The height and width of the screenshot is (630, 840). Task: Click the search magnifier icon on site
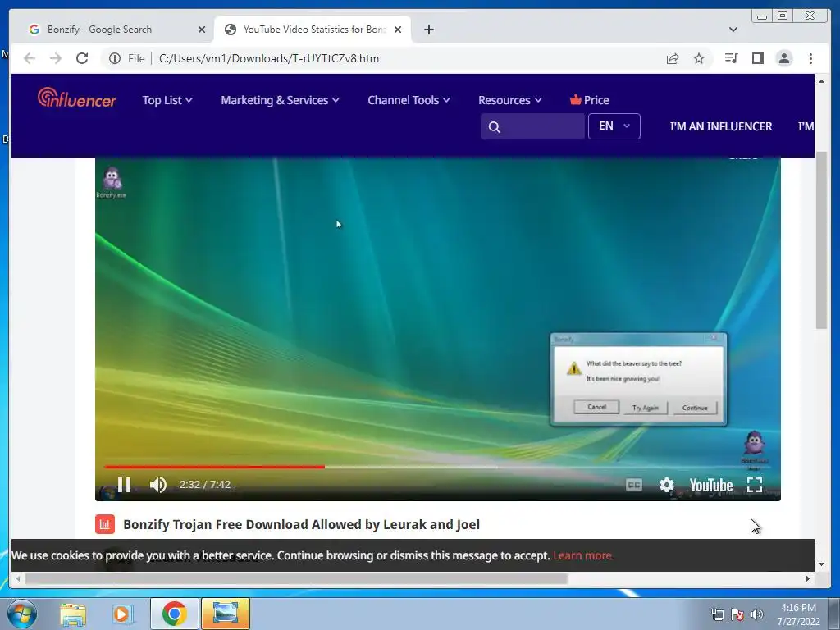click(495, 127)
